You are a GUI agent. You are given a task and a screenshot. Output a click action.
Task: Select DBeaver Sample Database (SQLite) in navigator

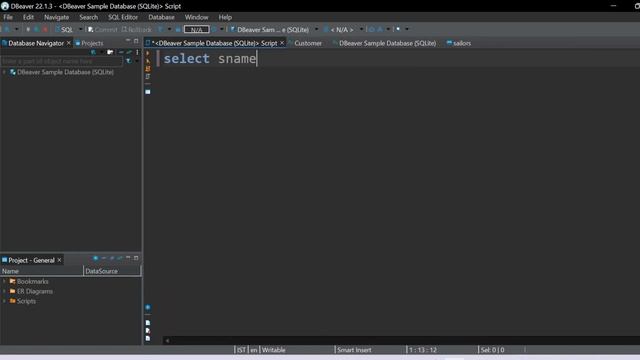(x=65, y=72)
